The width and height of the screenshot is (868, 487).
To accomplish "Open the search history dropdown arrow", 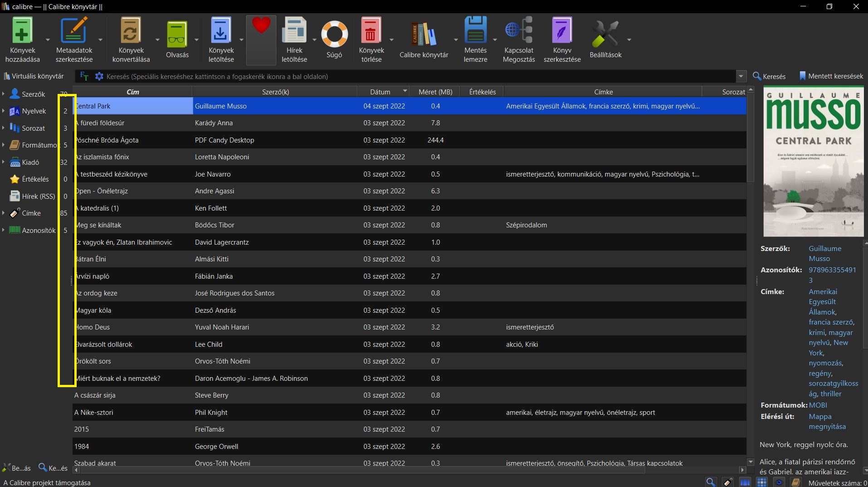I will coord(741,76).
